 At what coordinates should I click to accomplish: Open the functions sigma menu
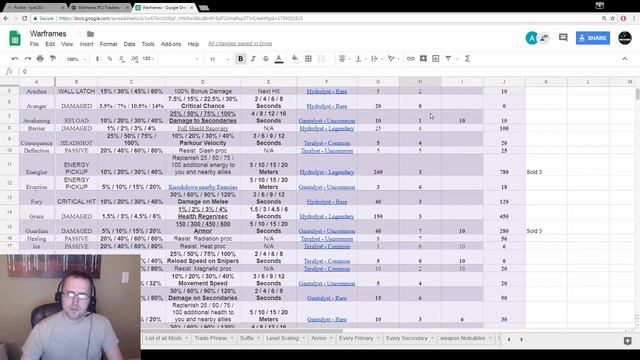coord(467,59)
